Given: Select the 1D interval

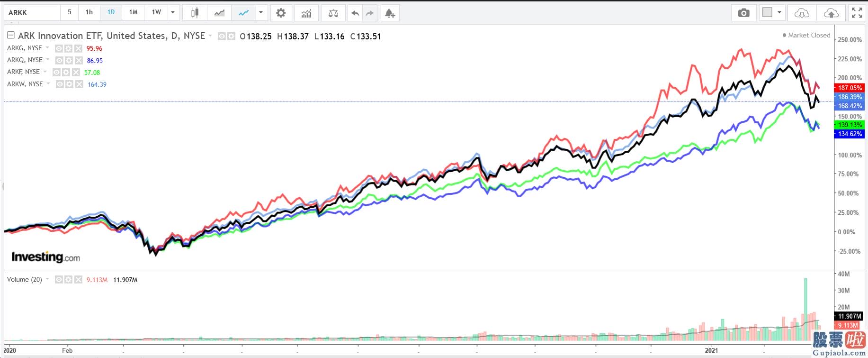Looking at the screenshot, I should point(111,12).
